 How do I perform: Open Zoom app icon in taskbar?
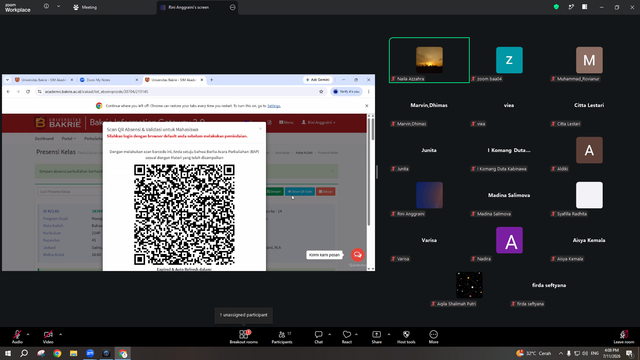click(90, 353)
